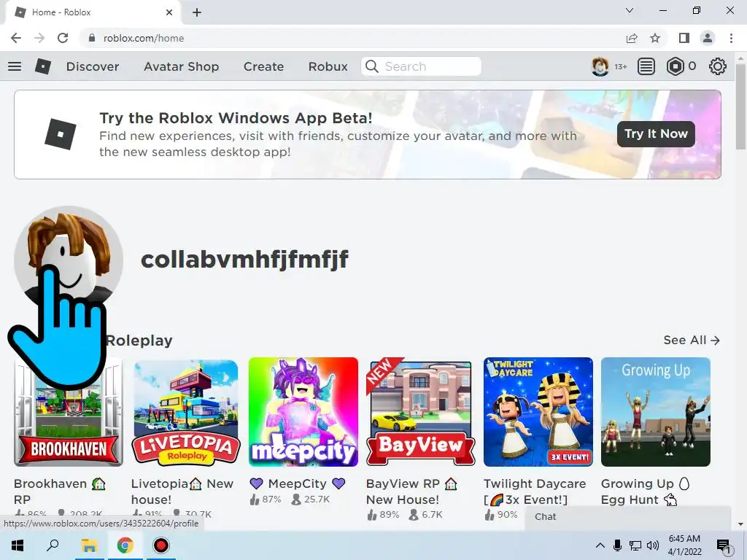Click the Roblox search field
Viewport: 747px width, 560px height.
point(421,66)
